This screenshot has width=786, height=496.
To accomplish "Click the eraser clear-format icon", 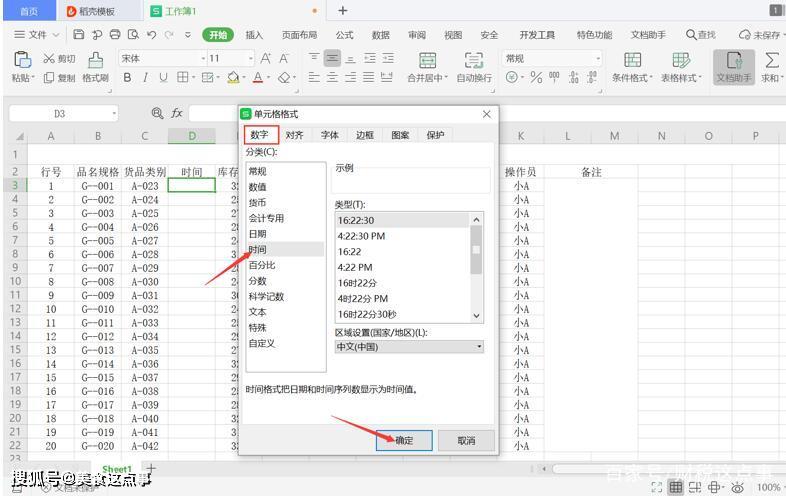I will tap(284, 77).
